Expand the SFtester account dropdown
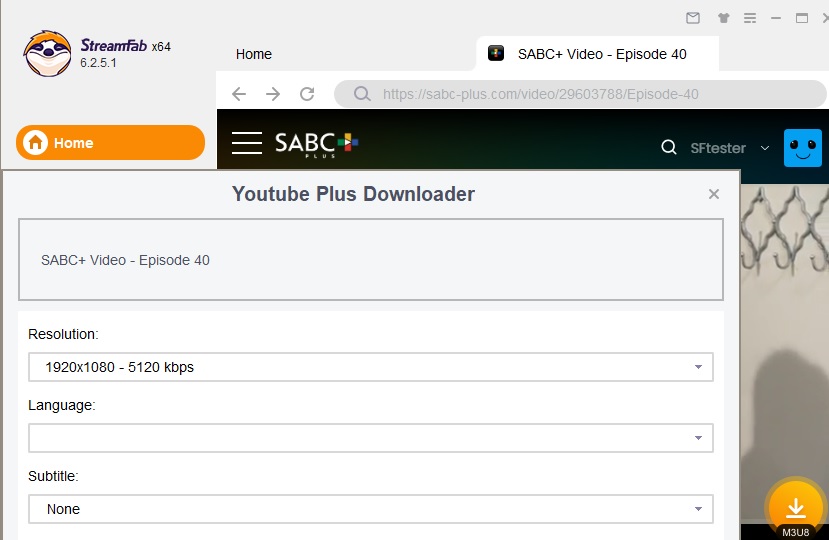Viewport: 829px width, 540px height. click(764, 148)
